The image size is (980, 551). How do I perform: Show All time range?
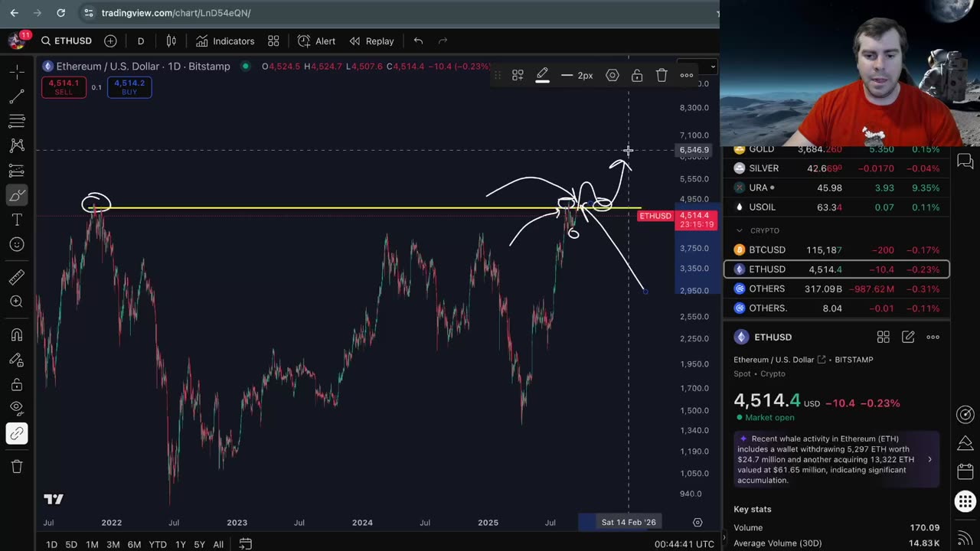click(218, 544)
